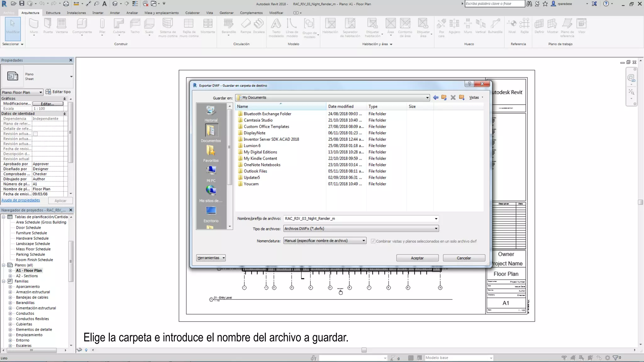This screenshot has width=644, height=362.
Task: Open the Guardar en folder dropdown
Action: (427, 98)
